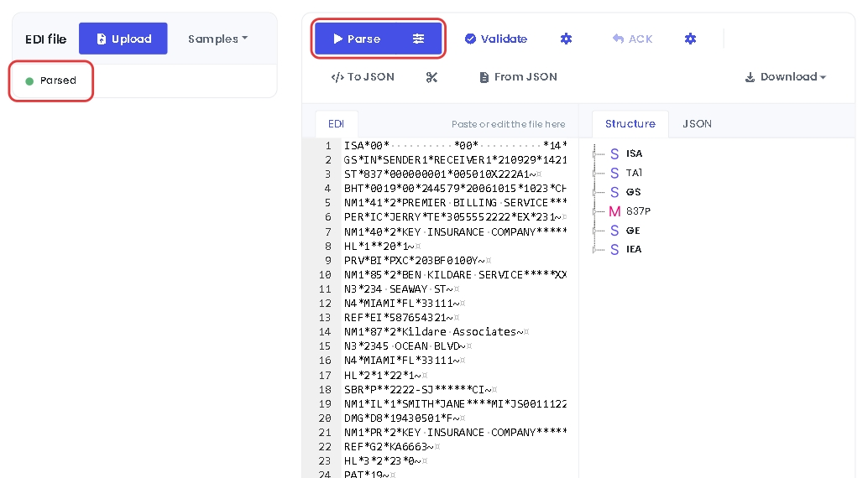Open parse options sliders icon
Image resolution: width=868 pixels, height=478 pixels.
419,39
